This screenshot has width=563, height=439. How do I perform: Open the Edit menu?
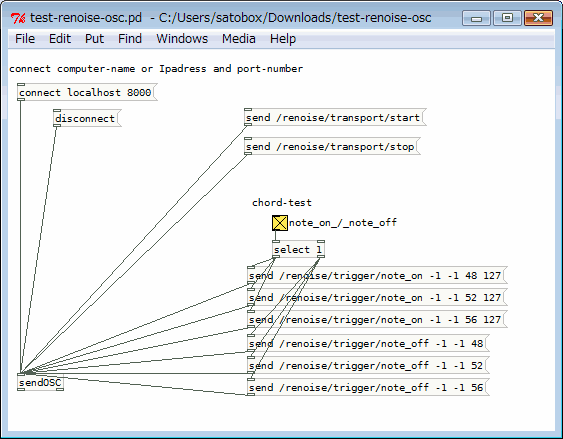pos(60,38)
